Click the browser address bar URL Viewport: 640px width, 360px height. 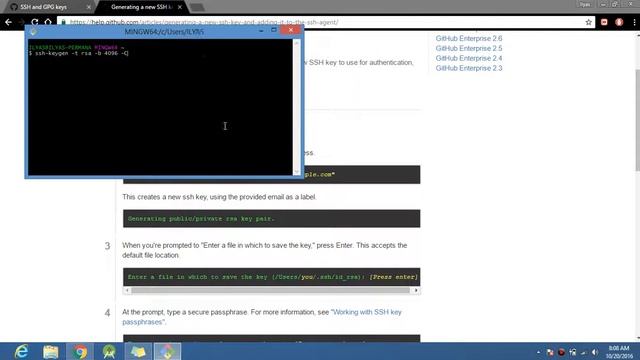(x=204, y=22)
